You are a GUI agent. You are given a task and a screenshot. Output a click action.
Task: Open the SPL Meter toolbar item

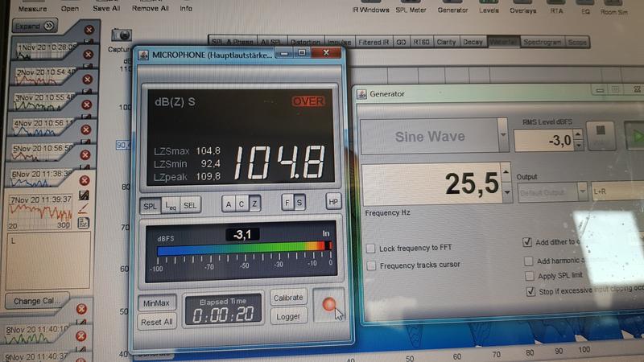[411, 9]
